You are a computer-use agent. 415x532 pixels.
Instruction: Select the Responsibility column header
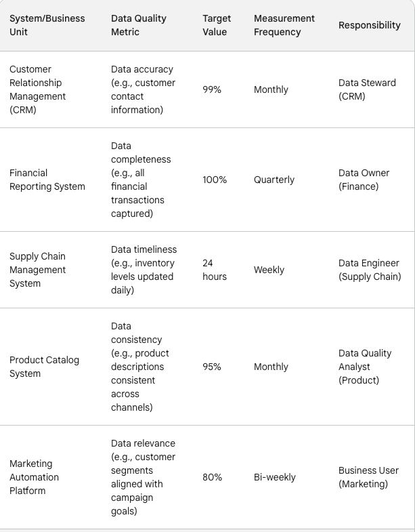[370, 25]
